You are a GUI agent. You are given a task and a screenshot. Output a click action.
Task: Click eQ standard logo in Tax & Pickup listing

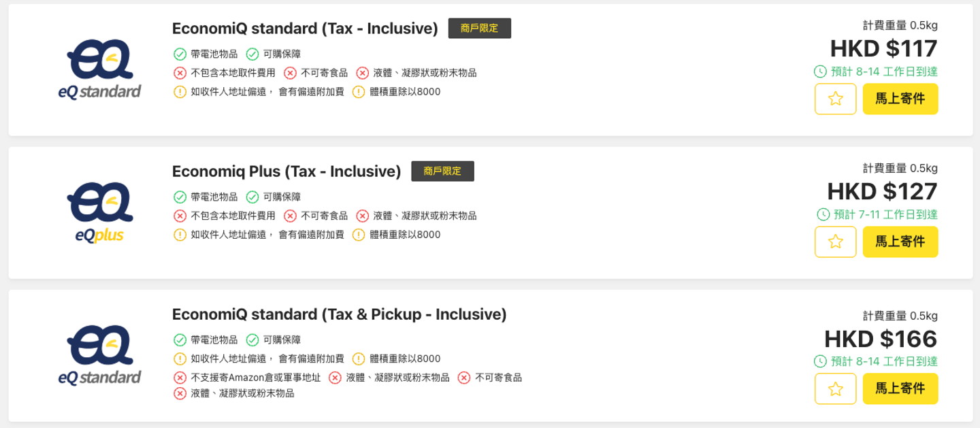99,355
